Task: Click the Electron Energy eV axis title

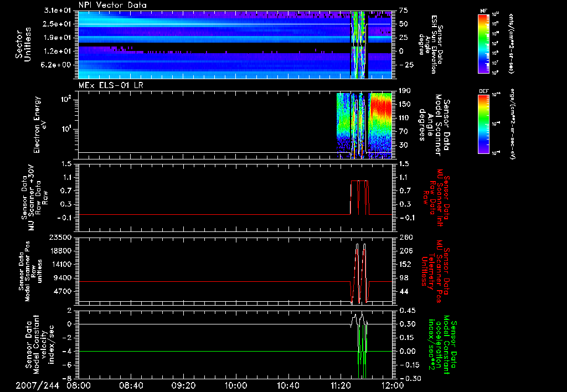Action: pos(40,125)
